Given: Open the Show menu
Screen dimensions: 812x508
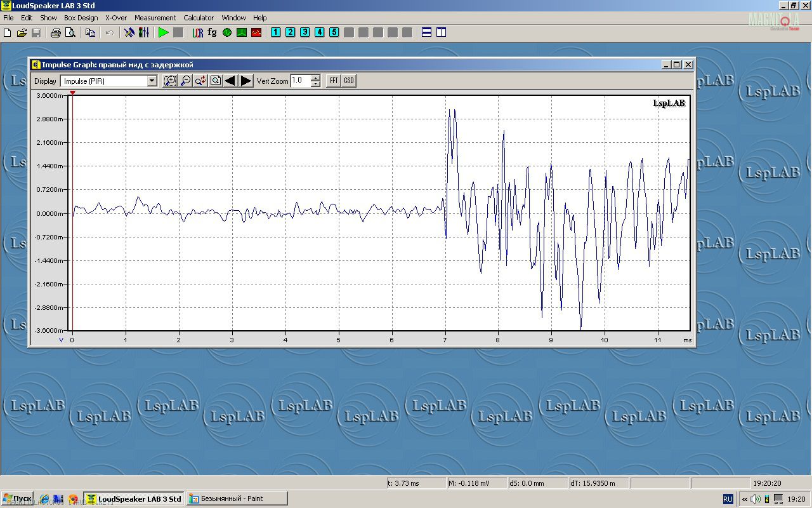Looking at the screenshot, I should [48, 18].
